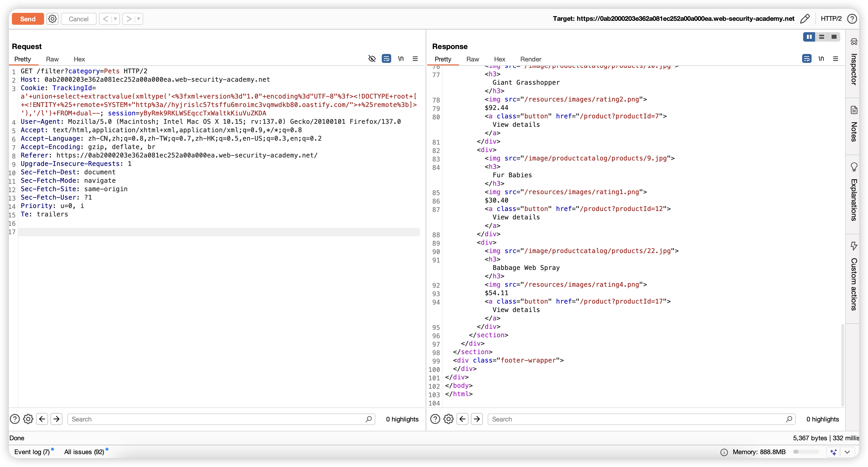Screen dimensions: 868x467
Task: Switch Response view to Render tab
Action: [x=530, y=59]
